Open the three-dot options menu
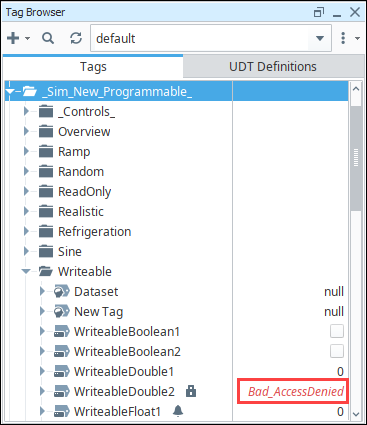 [x=343, y=38]
